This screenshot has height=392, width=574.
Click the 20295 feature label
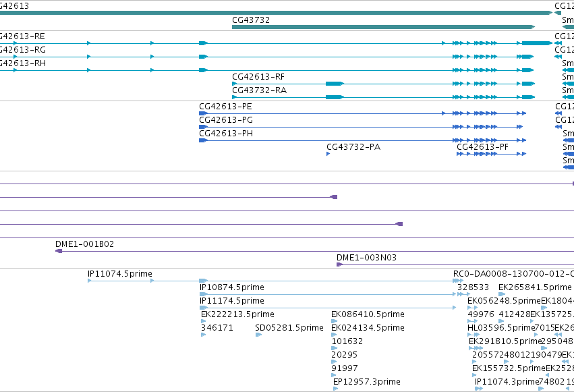pyautogui.click(x=345, y=355)
